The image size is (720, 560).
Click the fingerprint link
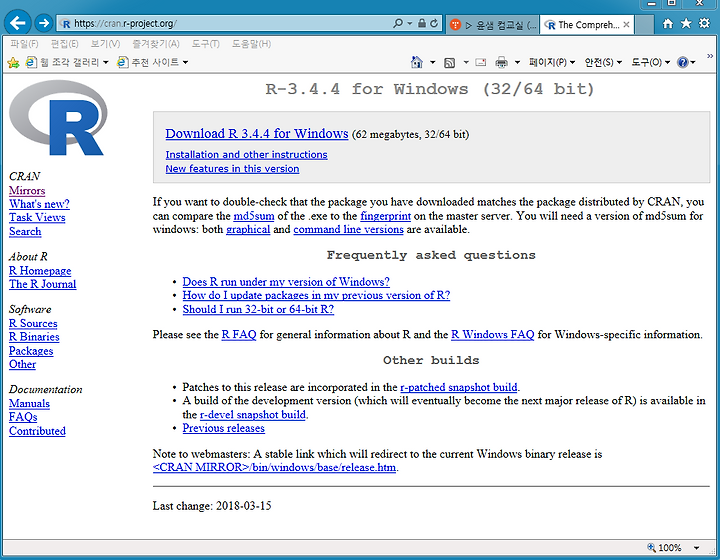click(x=385, y=216)
